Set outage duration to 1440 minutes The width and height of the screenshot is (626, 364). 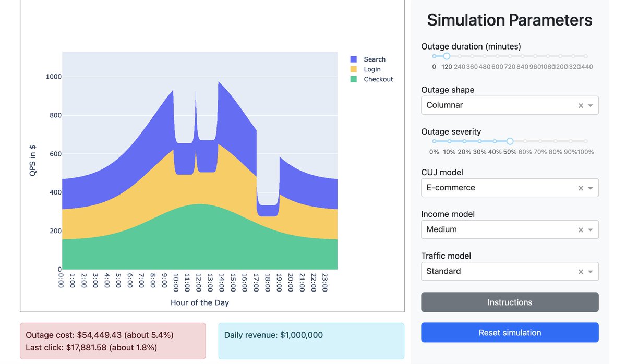pos(585,56)
